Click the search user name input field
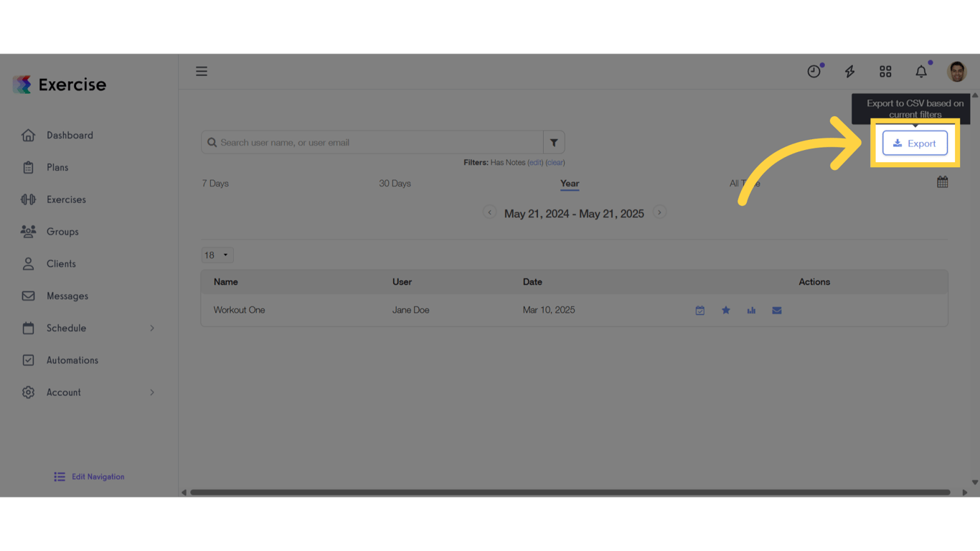Screen dimensions: 980x551 coord(373,141)
